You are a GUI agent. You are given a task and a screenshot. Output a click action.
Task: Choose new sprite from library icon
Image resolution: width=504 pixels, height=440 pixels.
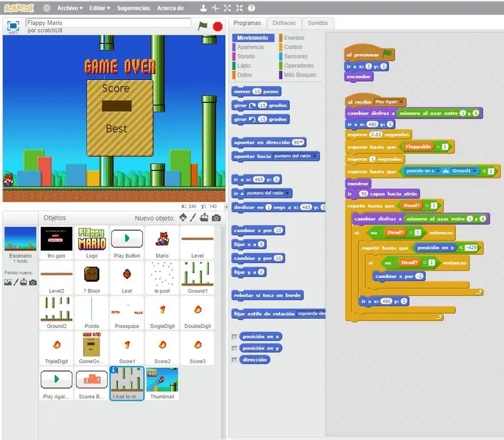(183, 218)
